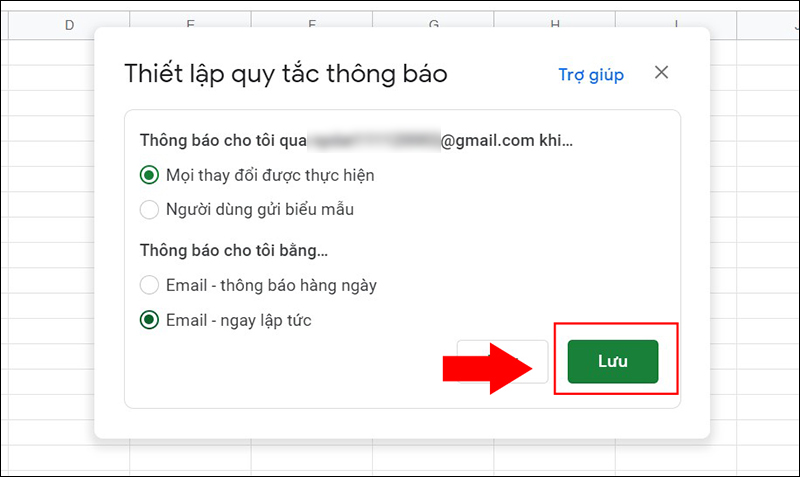Click the 'Thiết lập quy tắc thông báo' title
This screenshot has width=800, height=477.
[285, 73]
